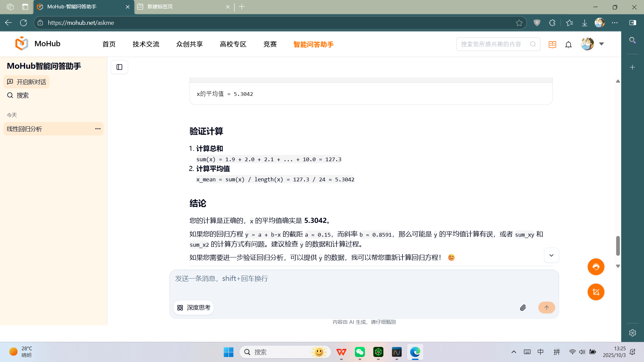Click the chat scrollbar up arrow
This screenshot has height=362, width=644.
coord(618,81)
